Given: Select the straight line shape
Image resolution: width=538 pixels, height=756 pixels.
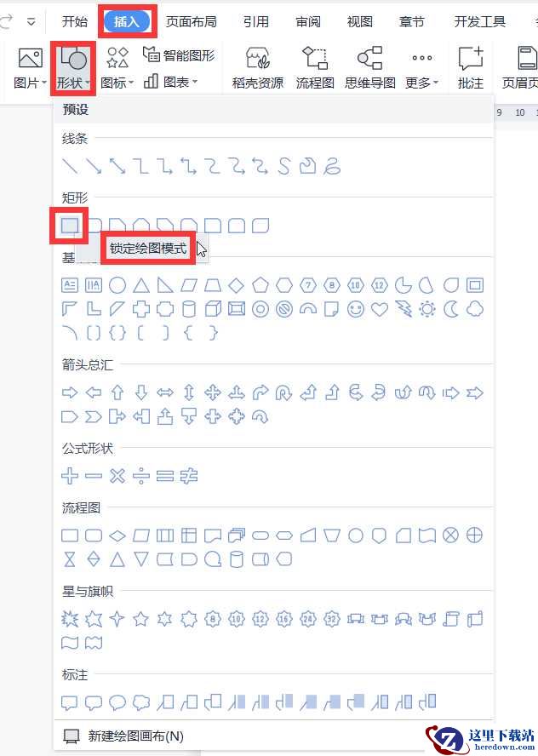Looking at the screenshot, I should [70, 166].
